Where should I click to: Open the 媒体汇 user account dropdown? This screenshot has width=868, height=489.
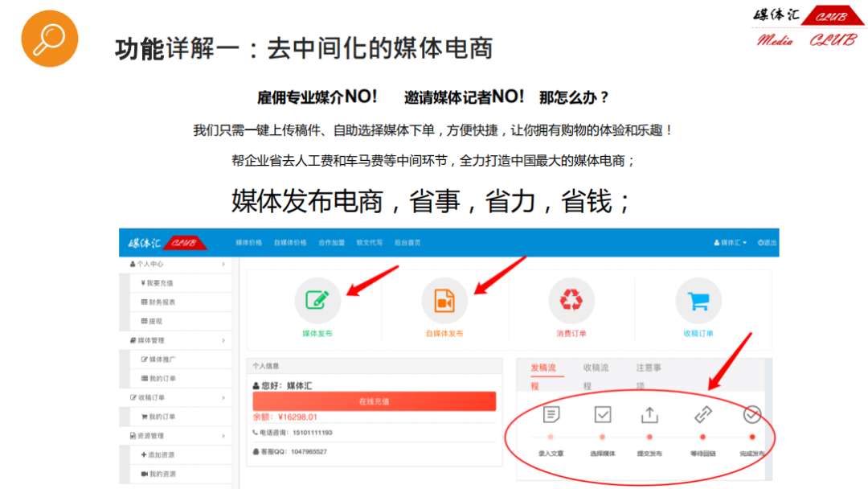point(731,243)
